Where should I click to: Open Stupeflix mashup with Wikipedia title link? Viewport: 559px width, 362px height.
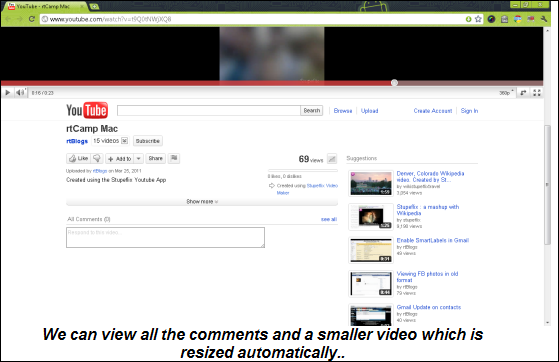[x=428, y=210]
